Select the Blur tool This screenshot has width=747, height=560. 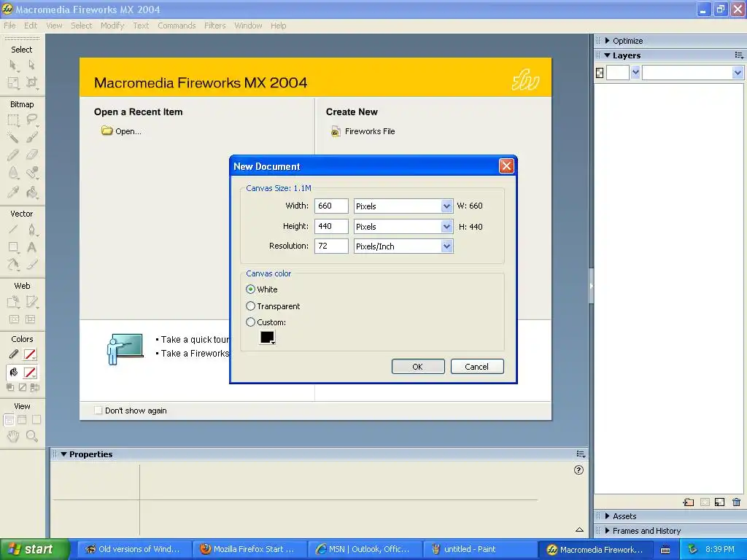point(13,174)
